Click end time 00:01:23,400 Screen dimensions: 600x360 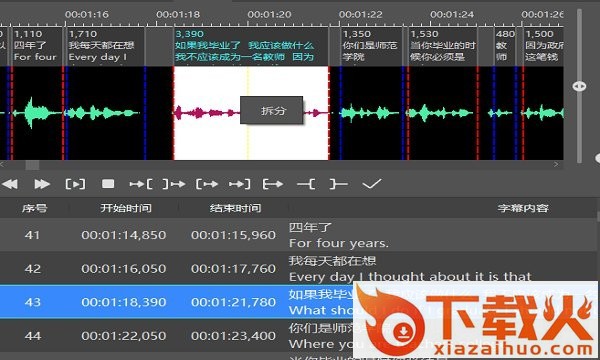[x=233, y=336]
